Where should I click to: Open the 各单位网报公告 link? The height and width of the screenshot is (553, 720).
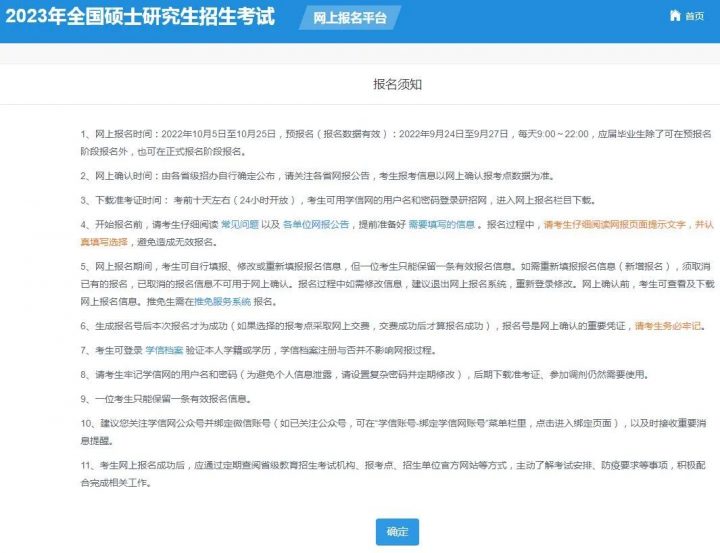(x=316, y=225)
